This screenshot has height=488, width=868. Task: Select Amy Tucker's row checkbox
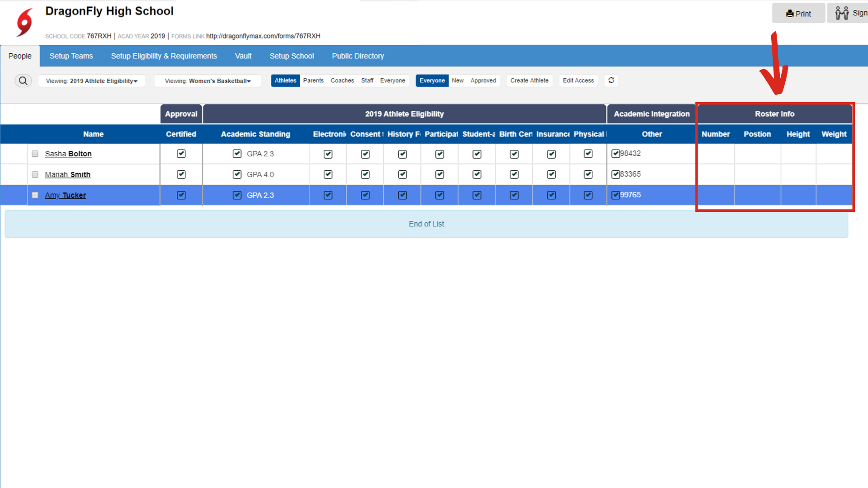tap(35, 196)
